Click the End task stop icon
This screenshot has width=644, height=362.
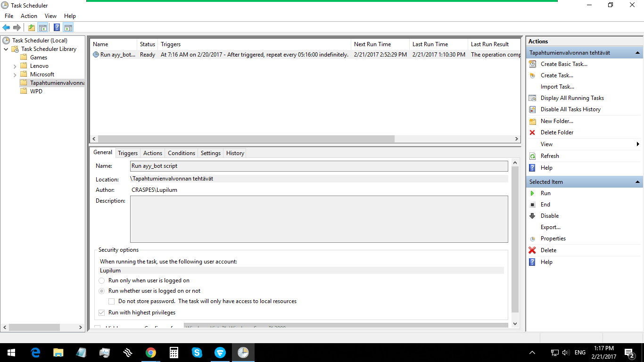click(532, 205)
